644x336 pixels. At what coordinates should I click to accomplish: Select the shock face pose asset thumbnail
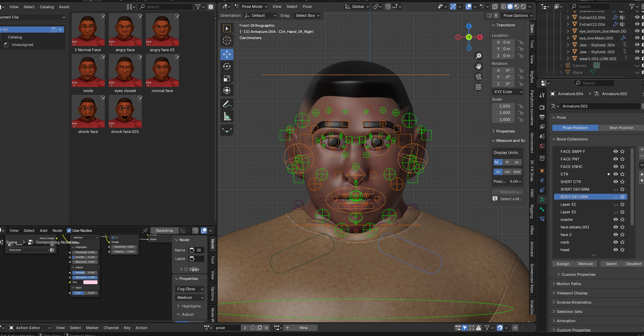pos(88,112)
